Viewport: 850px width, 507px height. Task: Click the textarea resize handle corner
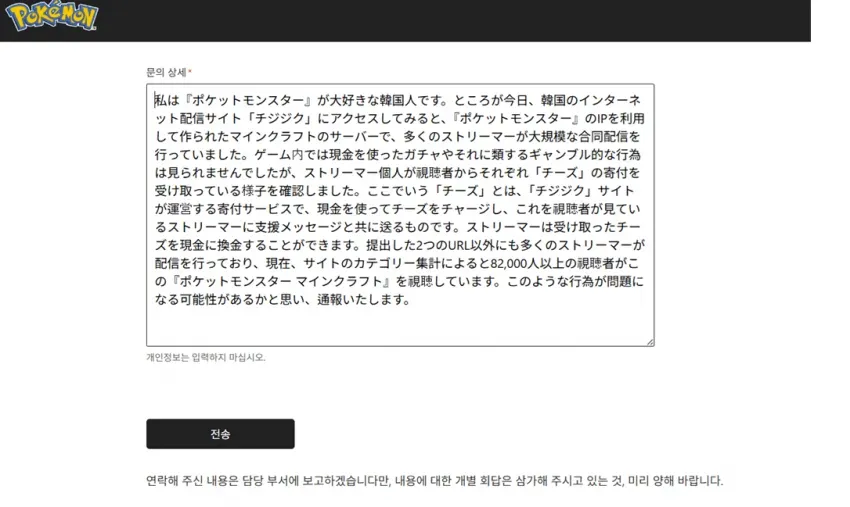coord(650,342)
